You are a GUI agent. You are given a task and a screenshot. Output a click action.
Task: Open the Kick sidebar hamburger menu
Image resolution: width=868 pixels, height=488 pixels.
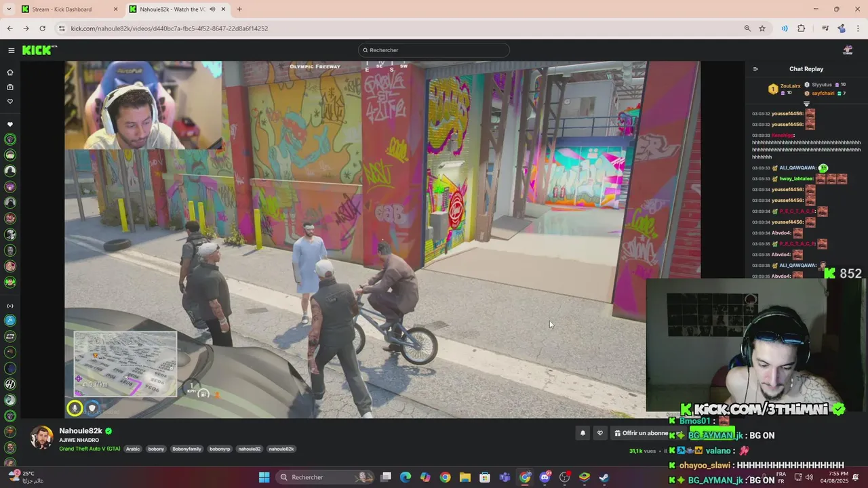click(x=11, y=50)
